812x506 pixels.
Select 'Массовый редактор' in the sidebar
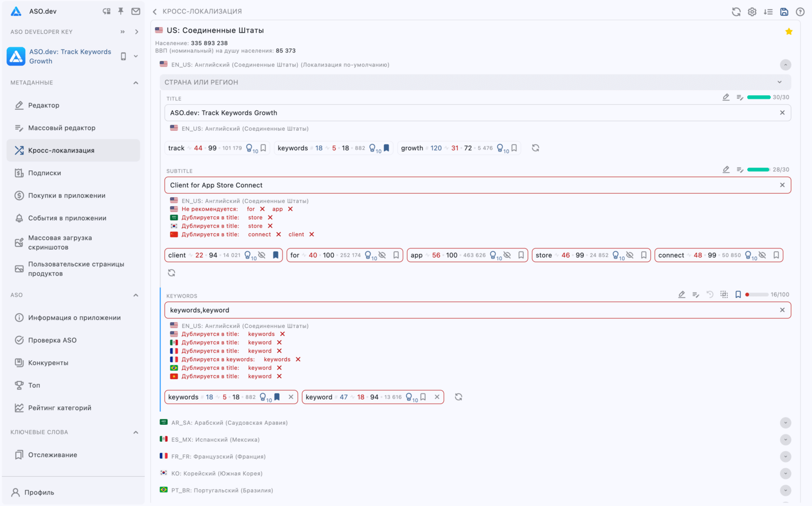[x=61, y=128]
